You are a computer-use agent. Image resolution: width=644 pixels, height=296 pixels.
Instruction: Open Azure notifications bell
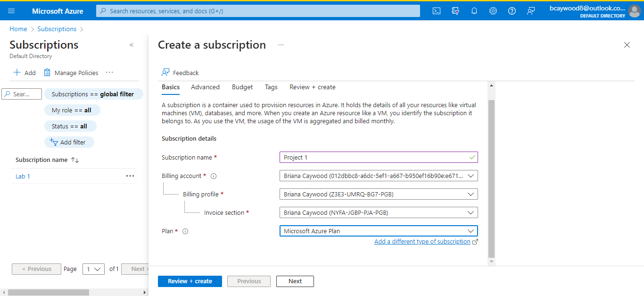coord(474,10)
